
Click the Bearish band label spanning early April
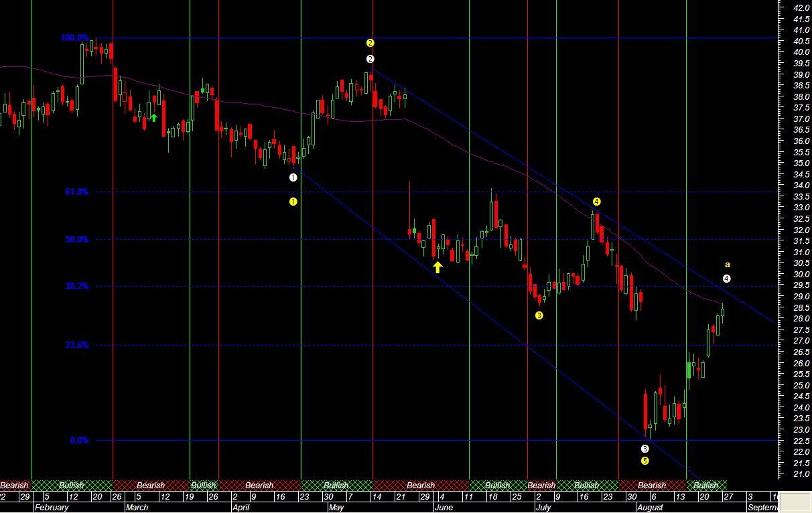tap(259, 486)
